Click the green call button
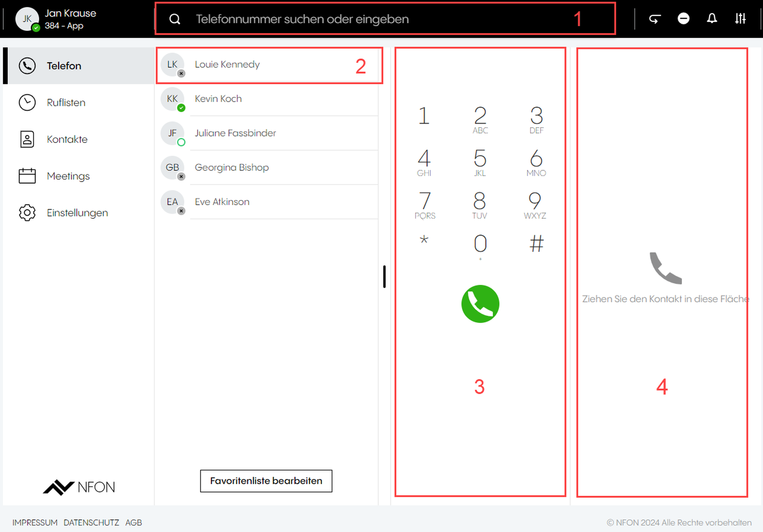 coord(480,304)
